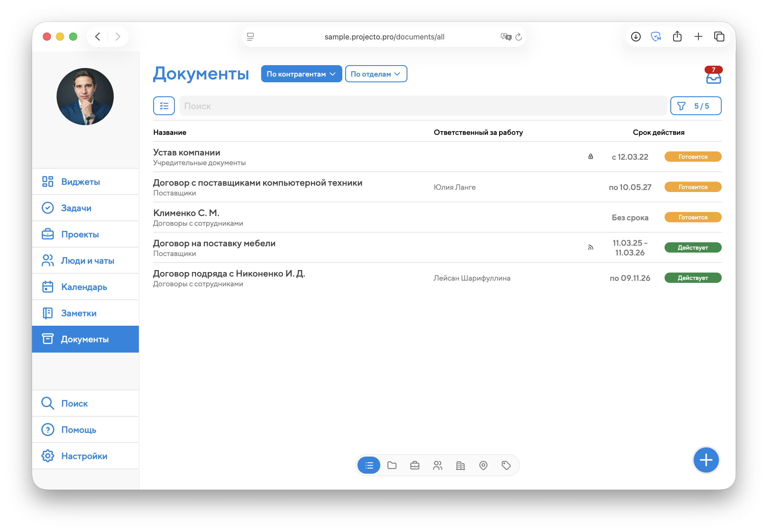Expand the По отделам dropdown
Screen dimensions: 768x532
click(376, 74)
